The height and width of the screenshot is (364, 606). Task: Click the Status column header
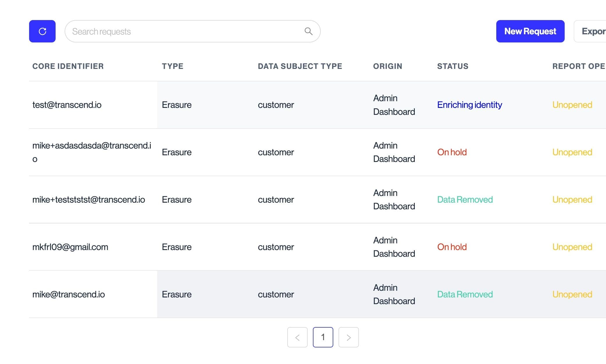453,66
